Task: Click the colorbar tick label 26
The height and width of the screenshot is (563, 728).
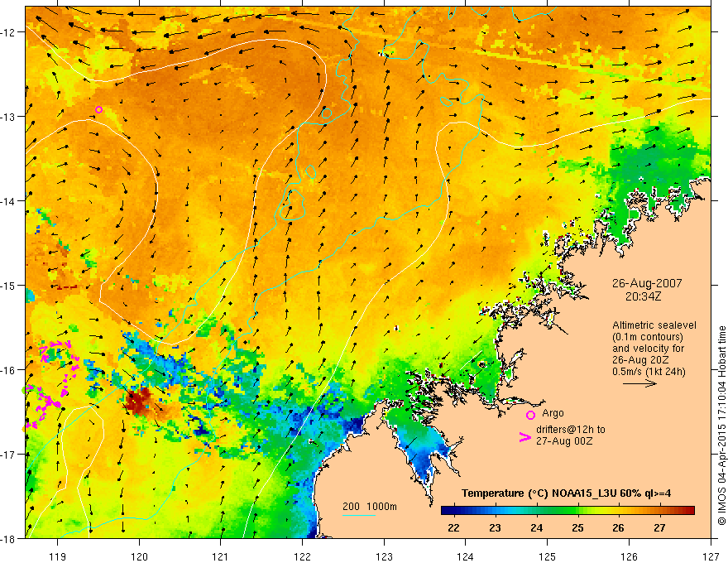Action: point(618,527)
